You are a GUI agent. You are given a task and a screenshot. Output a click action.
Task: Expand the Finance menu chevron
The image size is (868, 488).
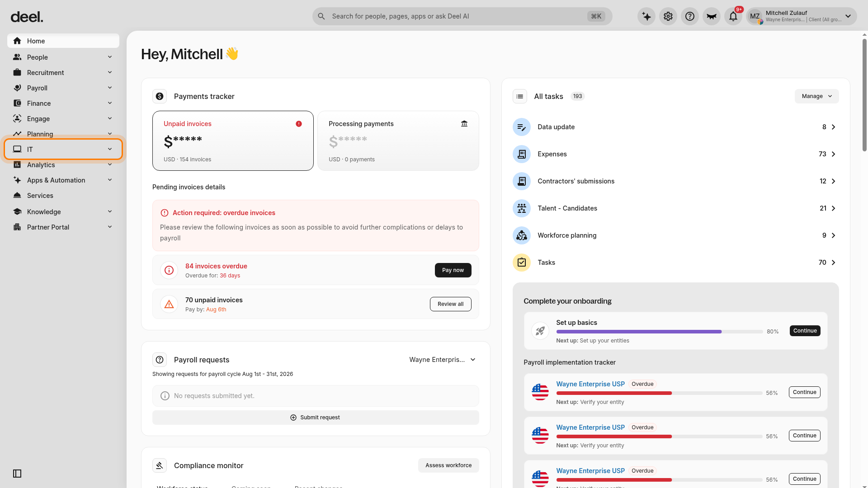tap(110, 103)
